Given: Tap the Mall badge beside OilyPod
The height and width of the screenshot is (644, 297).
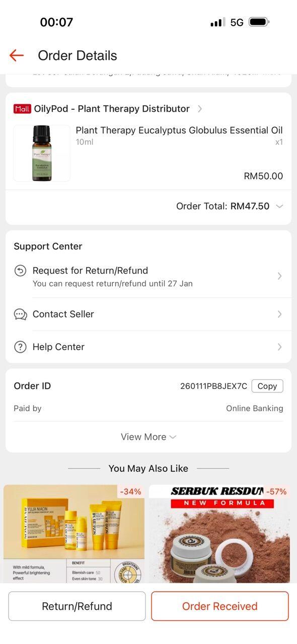Looking at the screenshot, I should [x=23, y=109].
